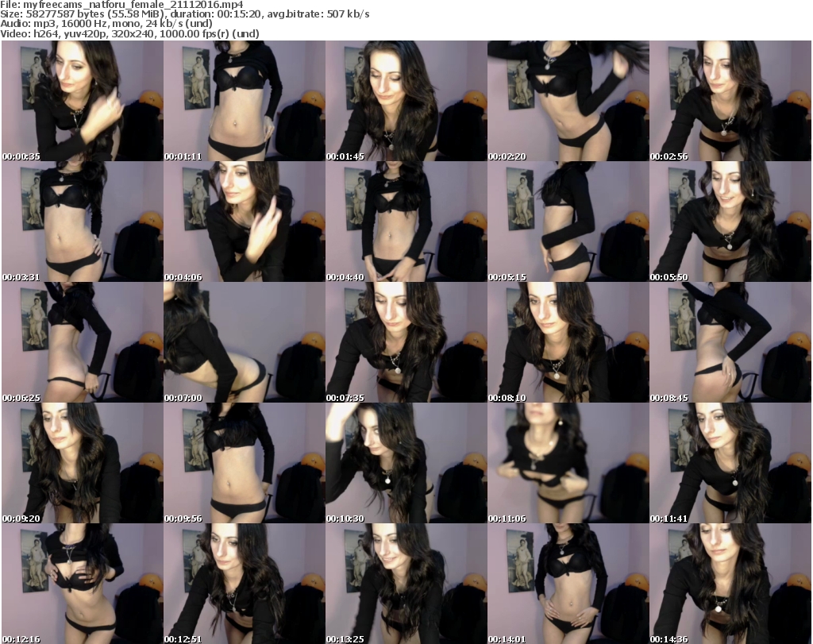Open the frame at 00:12:51
The height and width of the screenshot is (644, 813).
(245, 584)
